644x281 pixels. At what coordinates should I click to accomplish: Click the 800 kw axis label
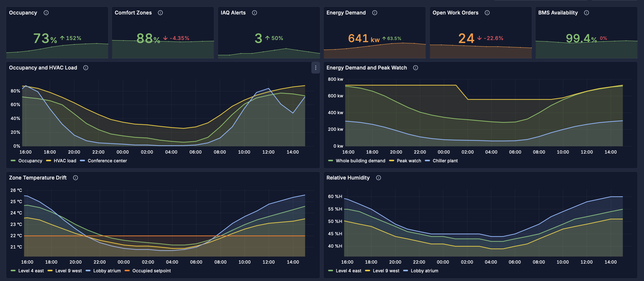tap(335, 79)
